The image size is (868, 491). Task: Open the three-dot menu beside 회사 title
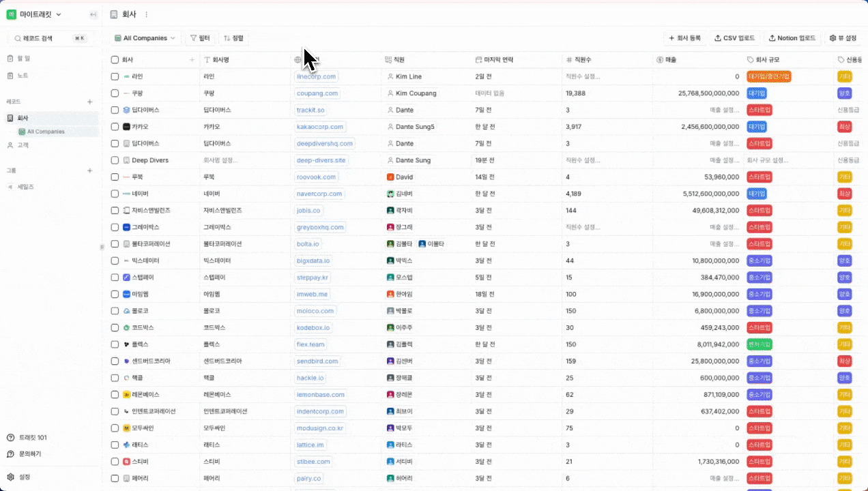[146, 14]
